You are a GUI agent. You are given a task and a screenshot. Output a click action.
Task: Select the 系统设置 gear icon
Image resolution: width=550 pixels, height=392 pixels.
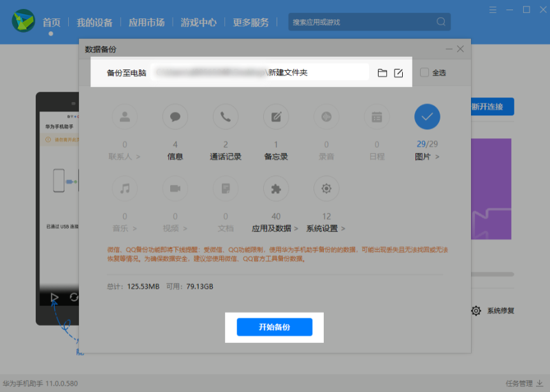[326, 189]
